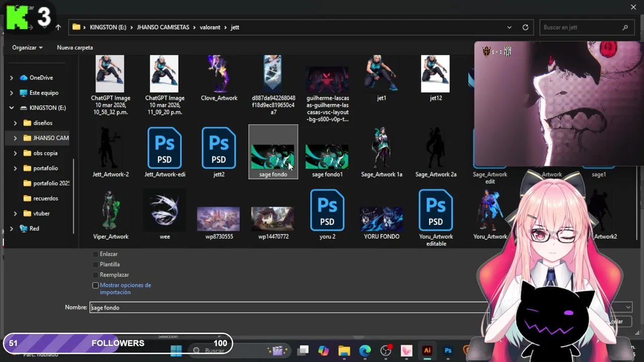Select the Clove_Artwork image
The image size is (644, 362).
pyautogui.click(x=218, y=74)
